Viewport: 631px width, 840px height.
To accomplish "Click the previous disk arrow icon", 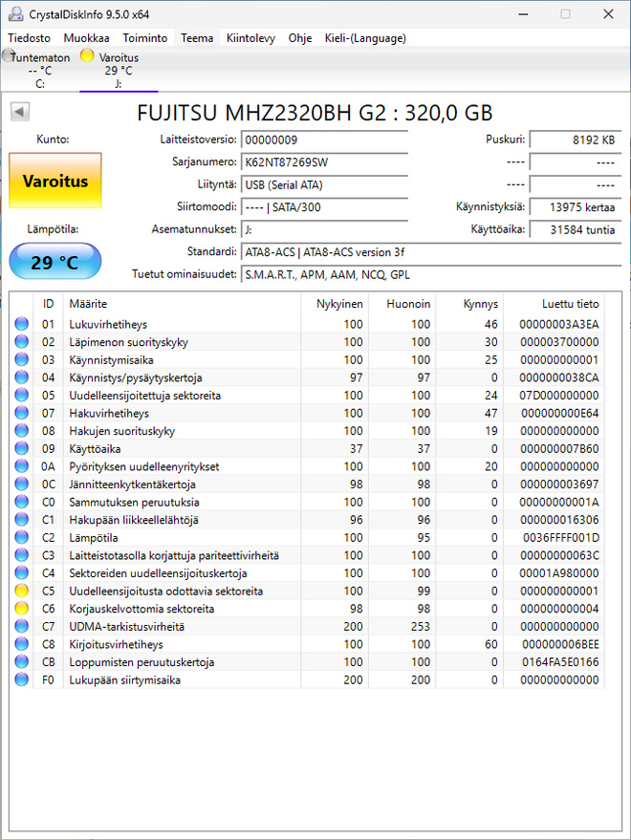I will point(20,112).
